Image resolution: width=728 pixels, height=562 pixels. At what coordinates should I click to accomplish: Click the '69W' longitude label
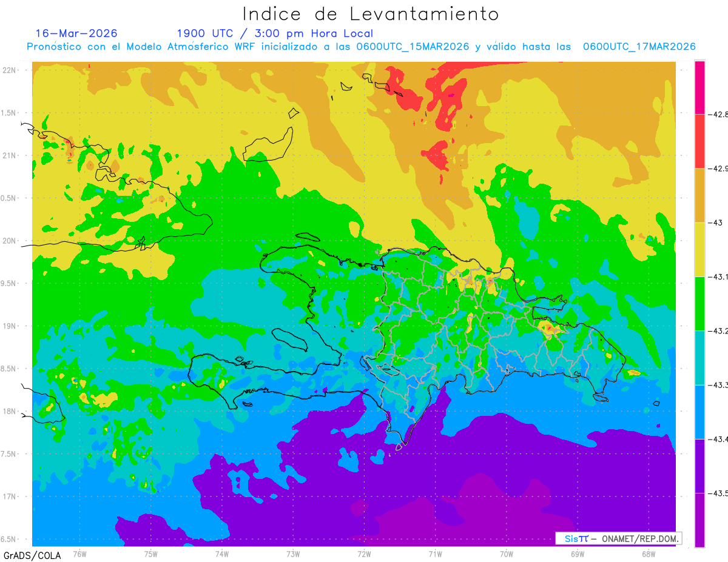[x=578, y=554]
